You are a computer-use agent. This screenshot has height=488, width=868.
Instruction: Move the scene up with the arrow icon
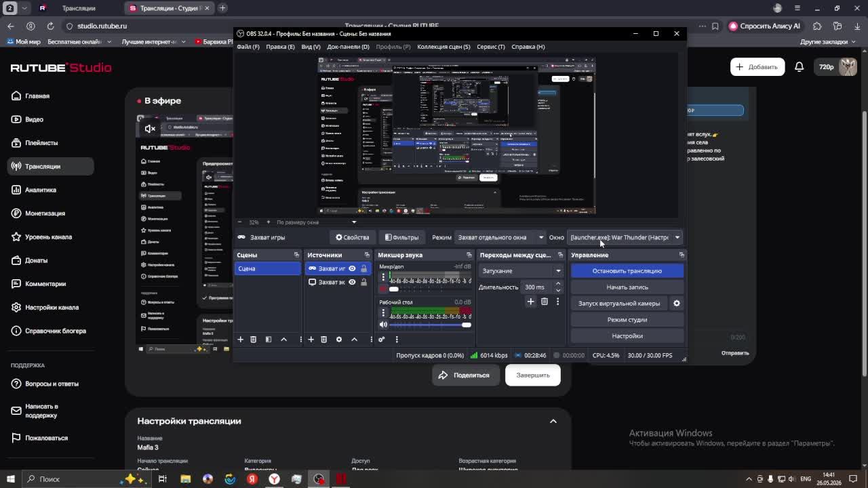(x=283, y=339)
